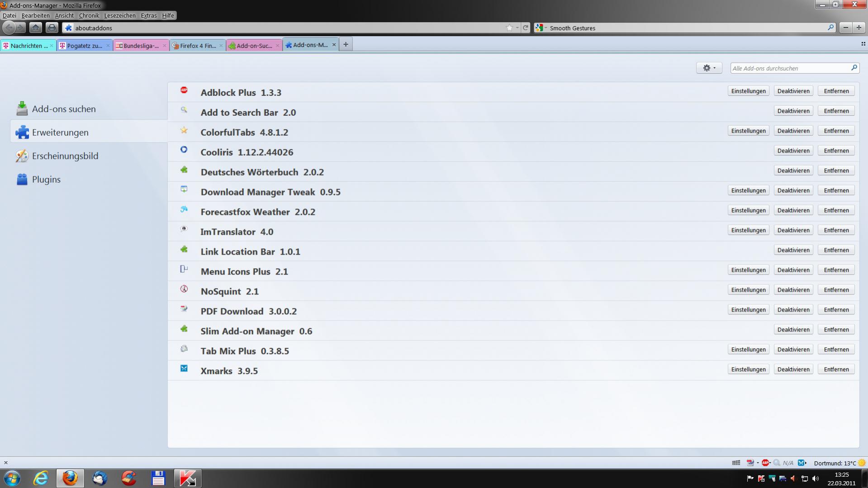The width and height of the screenshot is (868, 488).
Task: Click the browser Forward arrow button
Action: click(21, 28)
